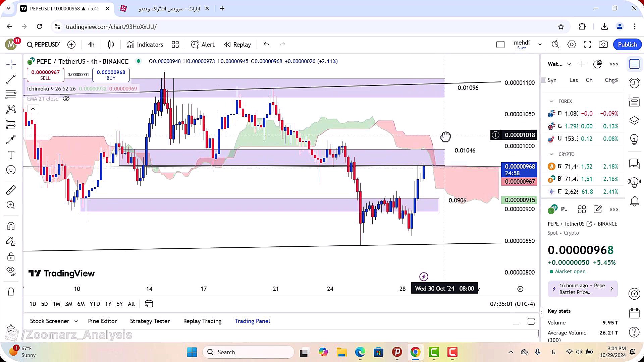Add a symbol to compare with plus icon
Viewport: 644px width, 362px height.
tap(71, 45)
